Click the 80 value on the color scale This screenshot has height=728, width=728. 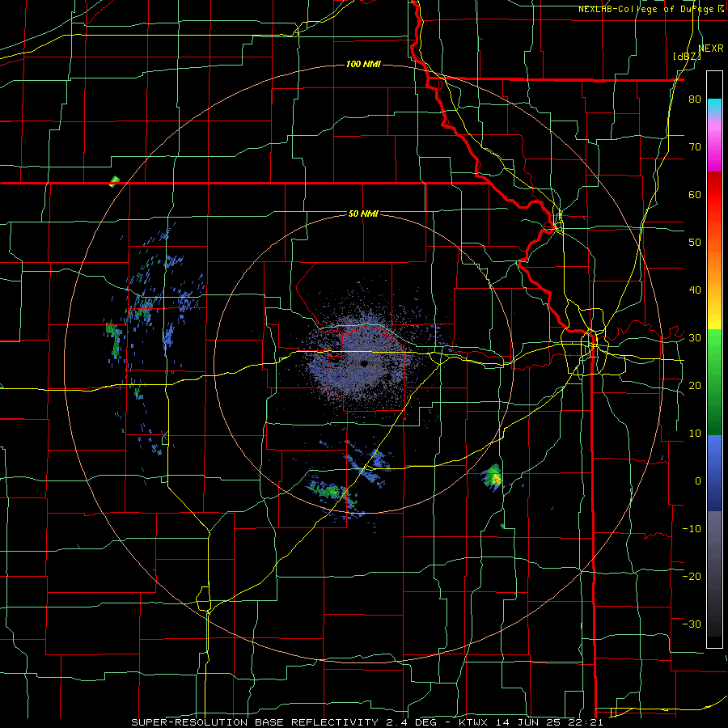[x=695, y=99]
